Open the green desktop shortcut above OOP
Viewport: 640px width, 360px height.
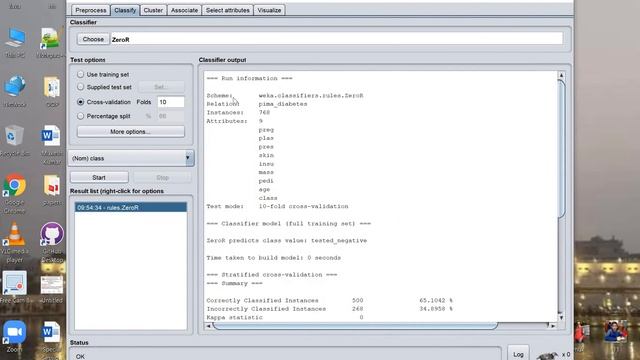coord(50,43)
